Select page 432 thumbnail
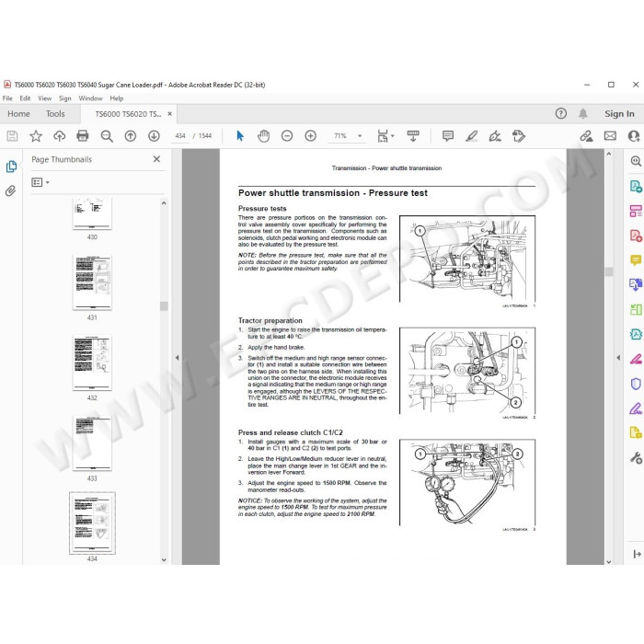 (92, 362)
